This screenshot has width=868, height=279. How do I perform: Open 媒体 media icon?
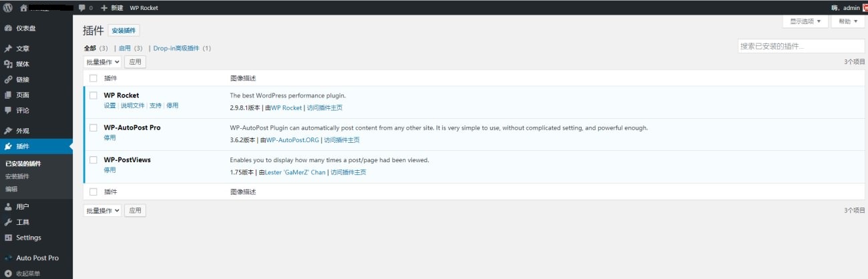pyautogui.click(x=8, y=64)
